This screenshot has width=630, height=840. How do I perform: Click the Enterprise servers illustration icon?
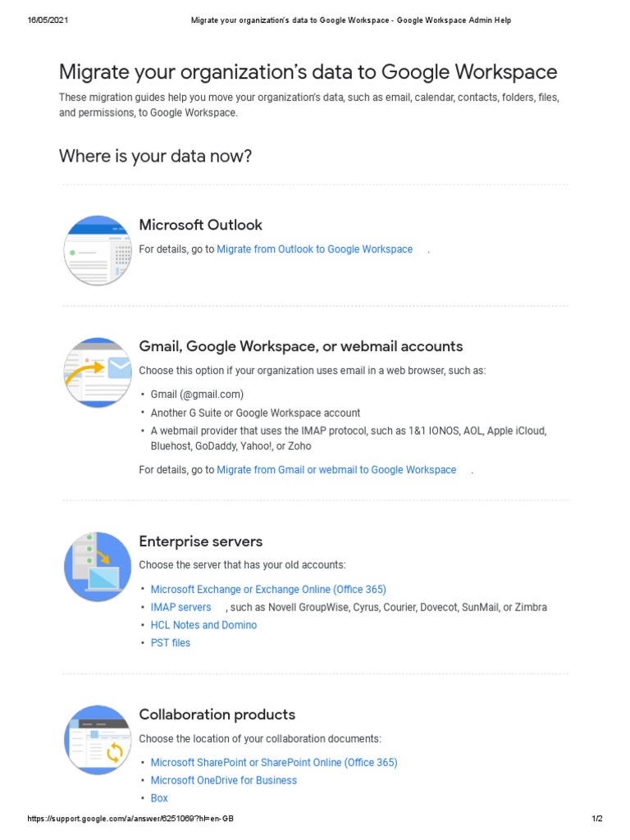98,567
